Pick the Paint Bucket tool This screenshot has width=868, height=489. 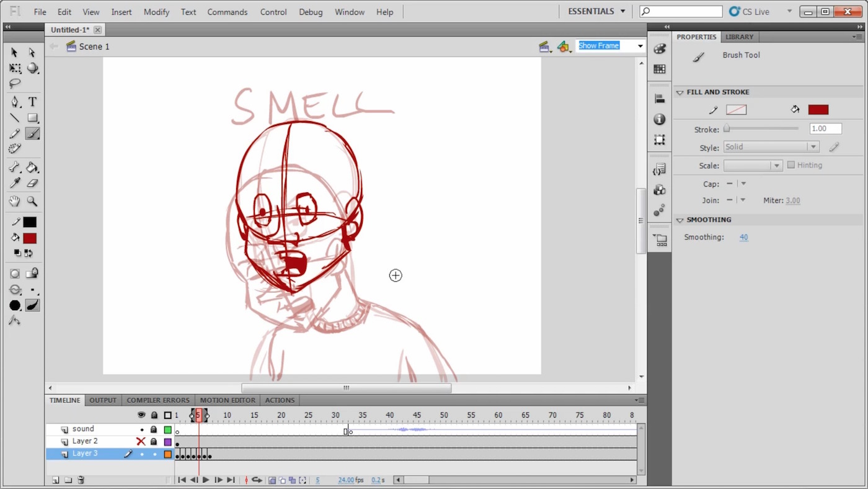click(32, 168)
